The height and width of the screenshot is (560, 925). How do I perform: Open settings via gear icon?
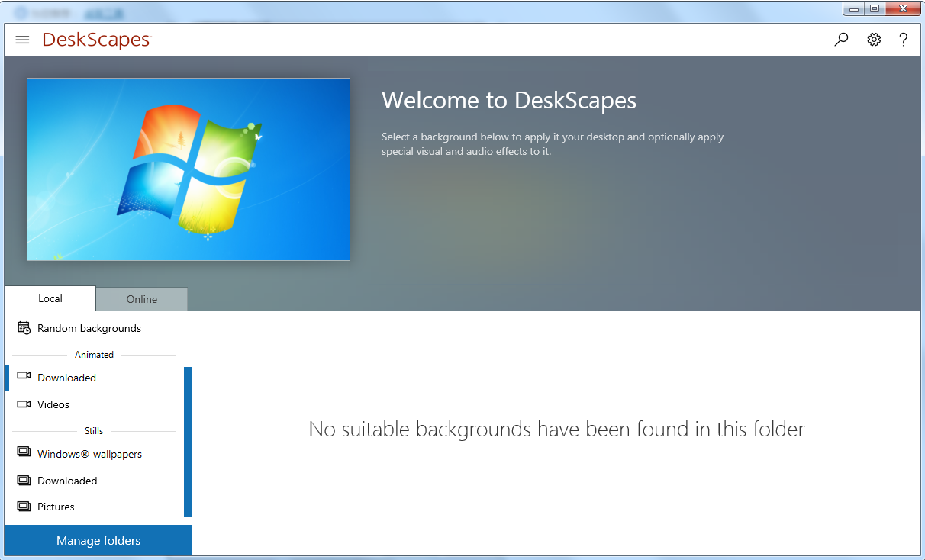tap(874, 40)
